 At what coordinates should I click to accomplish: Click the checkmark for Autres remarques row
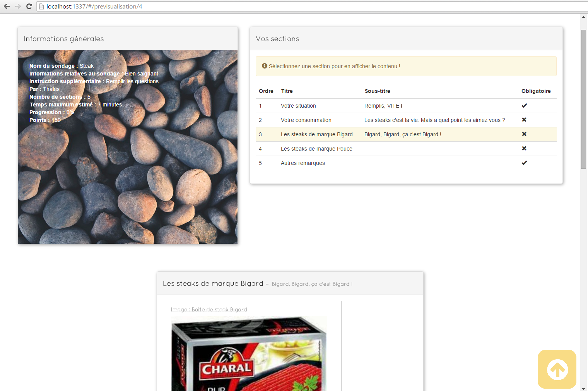coord(524,163)
